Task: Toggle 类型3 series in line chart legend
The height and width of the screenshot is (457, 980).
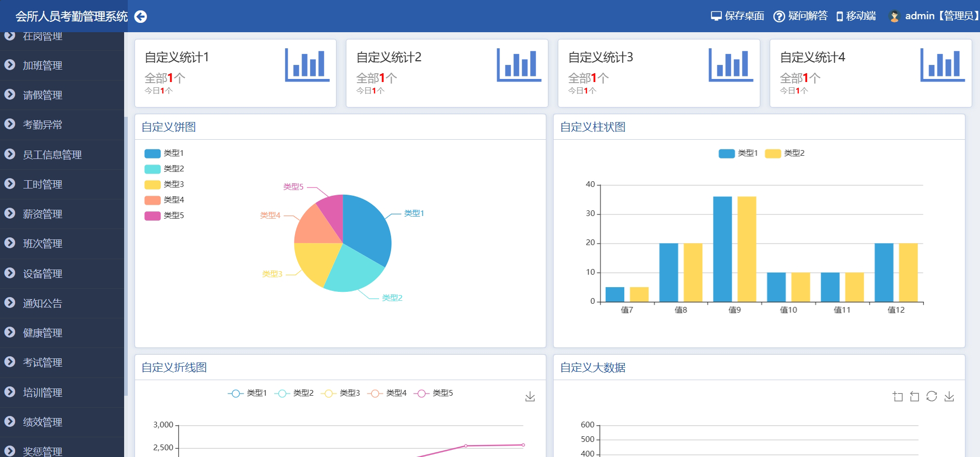Action: tap(340, 393)
